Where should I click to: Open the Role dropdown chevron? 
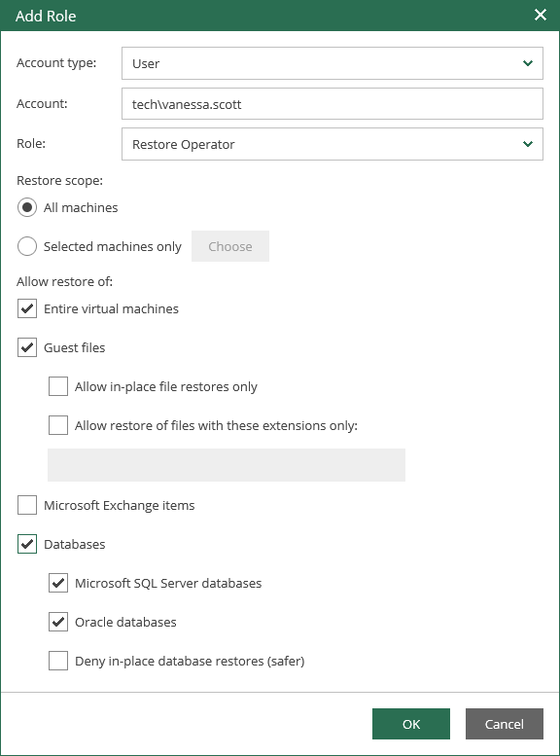point(528,144)
